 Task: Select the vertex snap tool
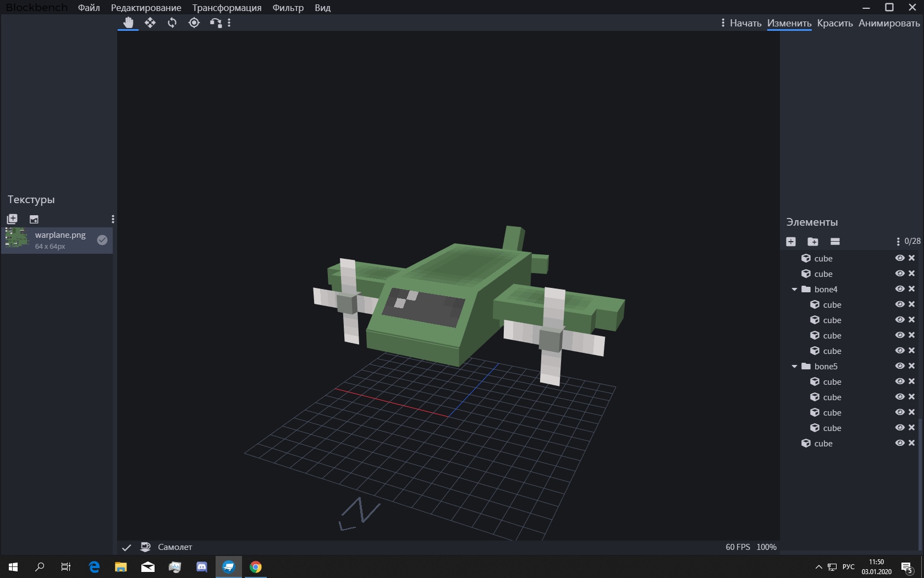point(216,23)
